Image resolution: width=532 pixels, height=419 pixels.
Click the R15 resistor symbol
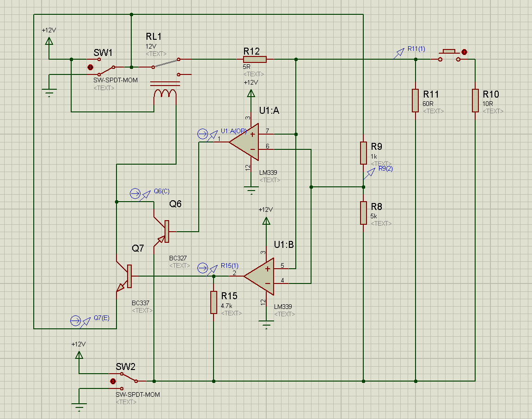click(214, 302)
